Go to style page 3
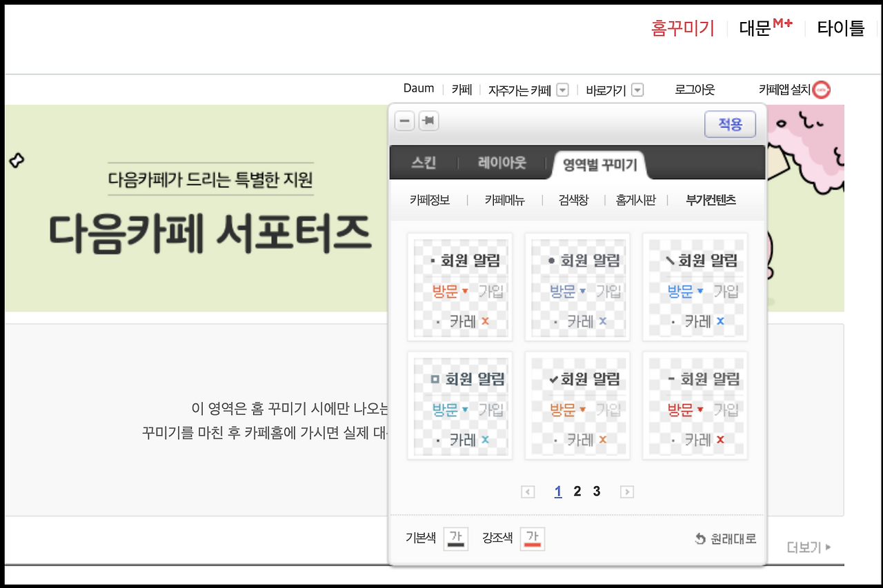This screenshot has height=588, width=883. (597, 491)
